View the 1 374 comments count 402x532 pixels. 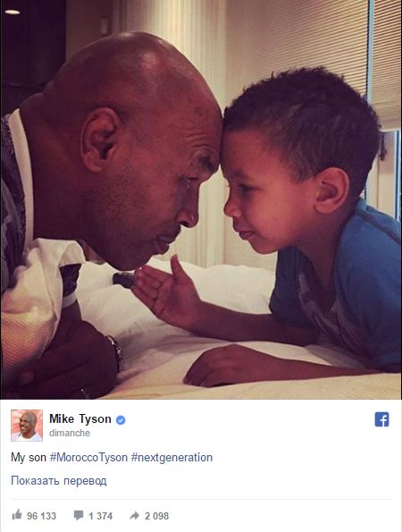coord(100,516)
